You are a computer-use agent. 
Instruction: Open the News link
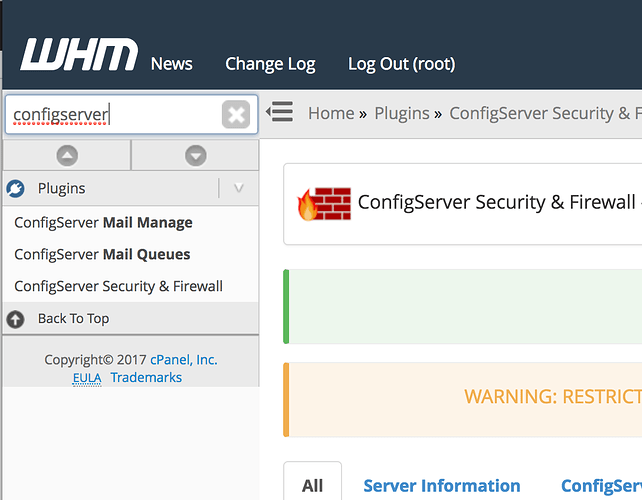click(x=172, y=64)
